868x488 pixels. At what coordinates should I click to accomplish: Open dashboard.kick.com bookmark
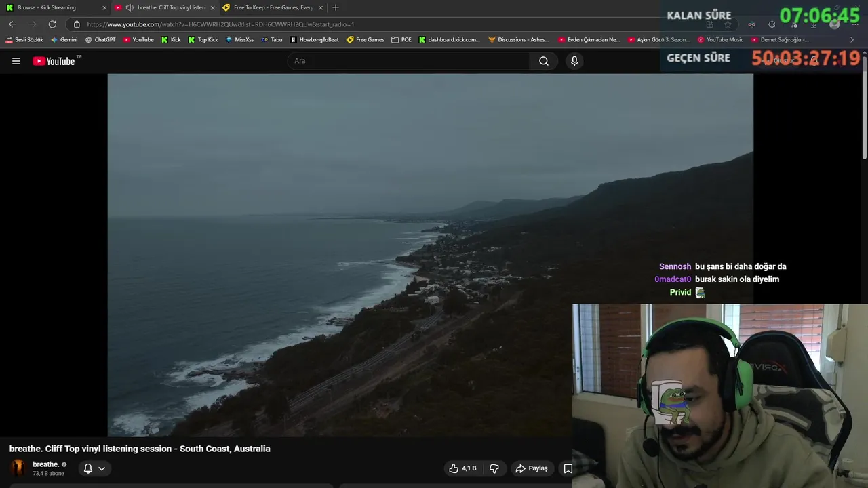[450, 40]
